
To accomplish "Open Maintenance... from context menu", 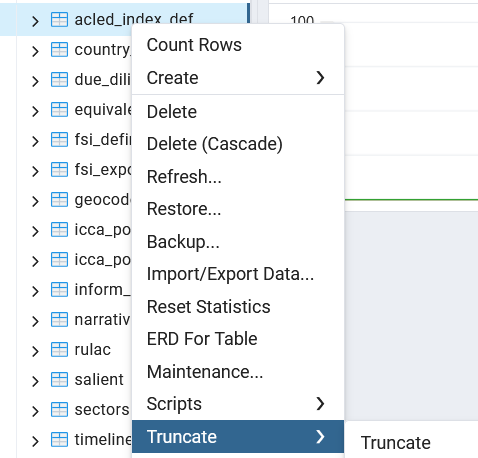I will (x=238, y=372).
